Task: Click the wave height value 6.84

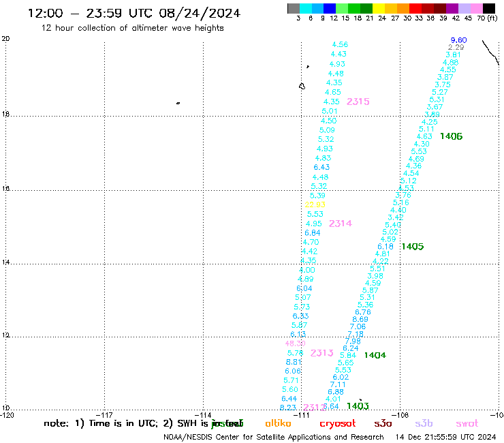Action: pyautogui.click(x=313, y=232)
